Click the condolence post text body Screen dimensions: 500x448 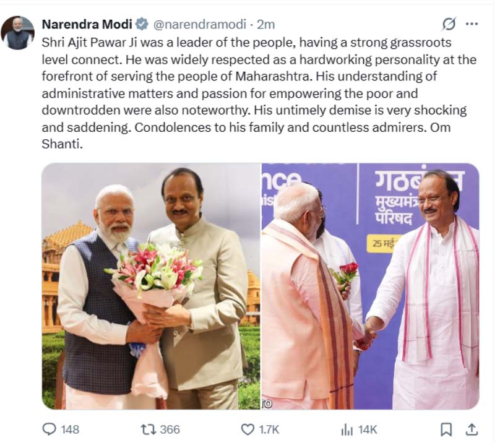point(254,93)
